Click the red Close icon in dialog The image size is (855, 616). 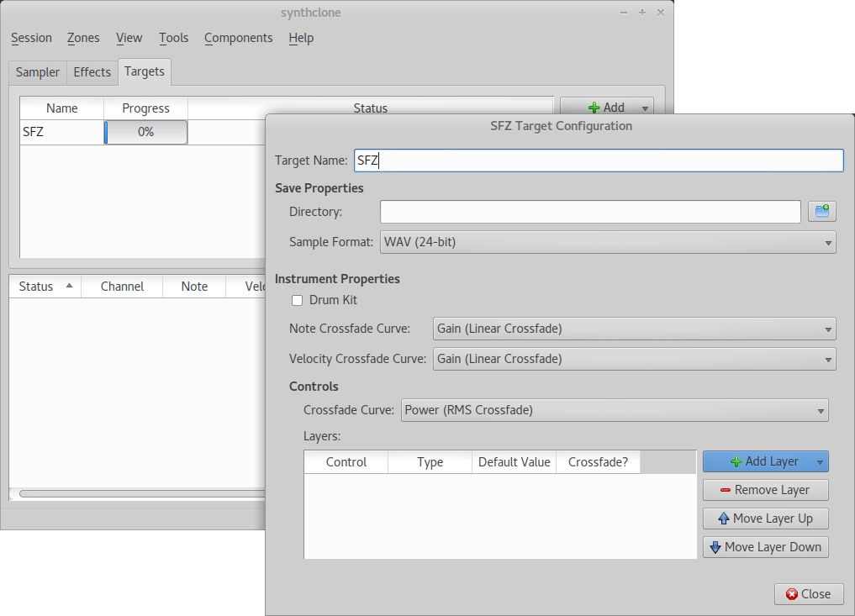point(792,594)
